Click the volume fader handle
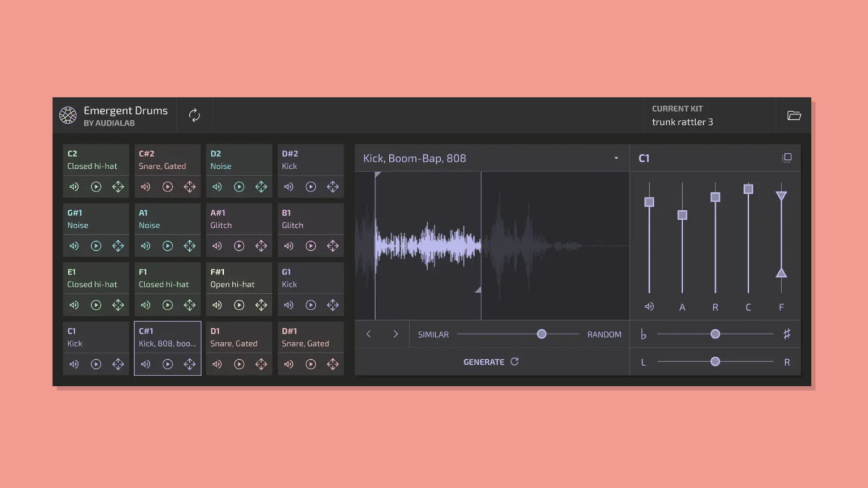 649,202
